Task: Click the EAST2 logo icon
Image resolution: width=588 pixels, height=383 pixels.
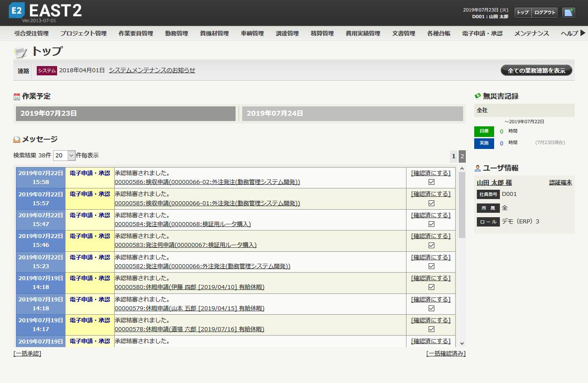Action: point(17,11)
